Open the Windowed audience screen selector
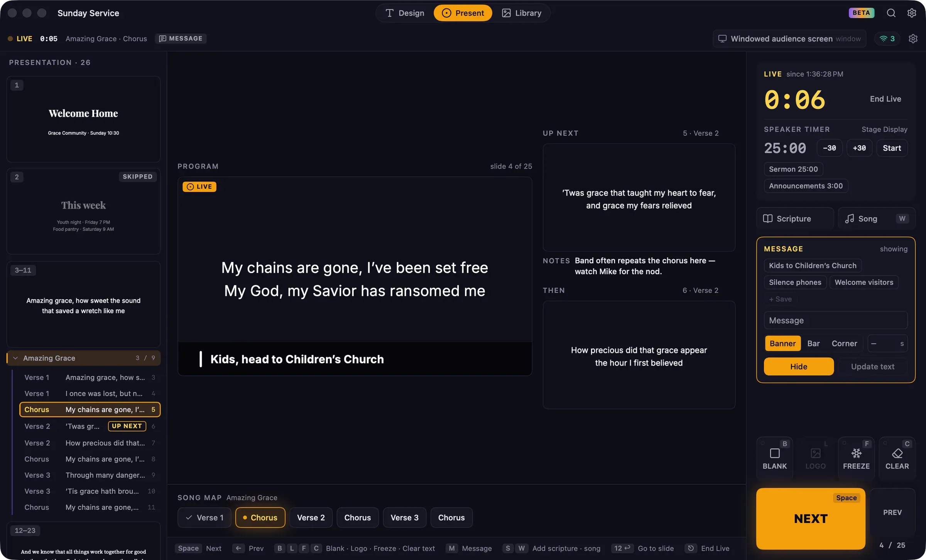Screen dimensions: 926x560 789,39
